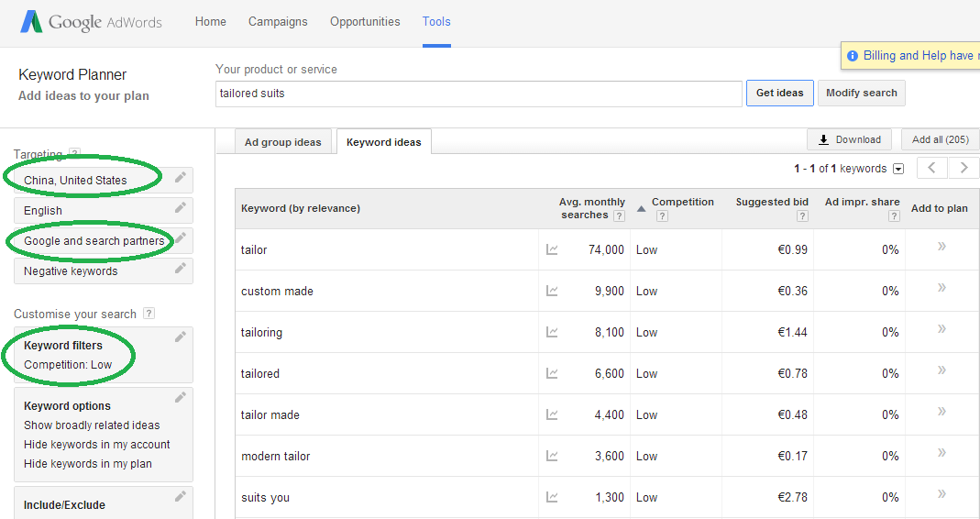Viewport: 980px width, 519px height.
Task: Focus the product or service search field
Action: point(479,94)
